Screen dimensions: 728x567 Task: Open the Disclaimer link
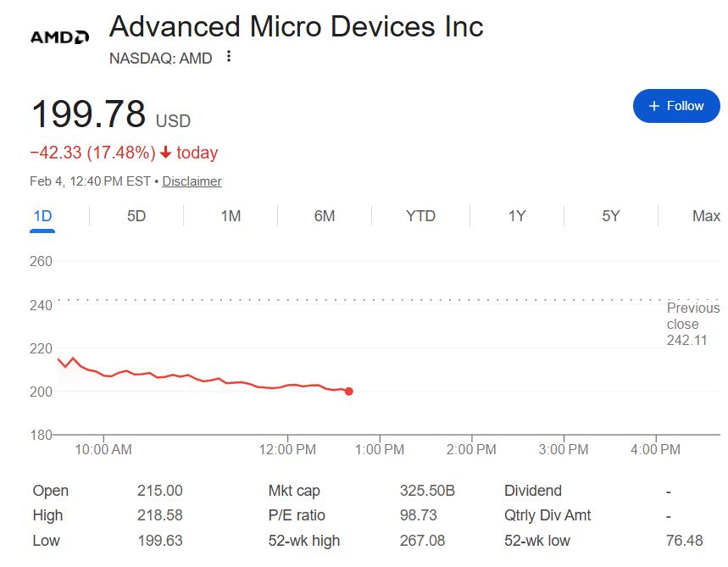tap(192, 181)
